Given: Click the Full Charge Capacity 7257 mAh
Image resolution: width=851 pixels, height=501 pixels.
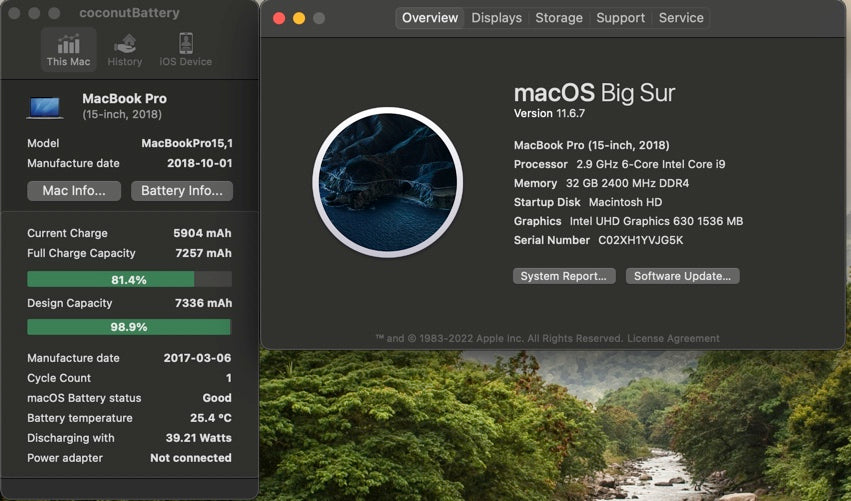Looking at the screenshot, I should pyautogui.click(x=204, y=253).
